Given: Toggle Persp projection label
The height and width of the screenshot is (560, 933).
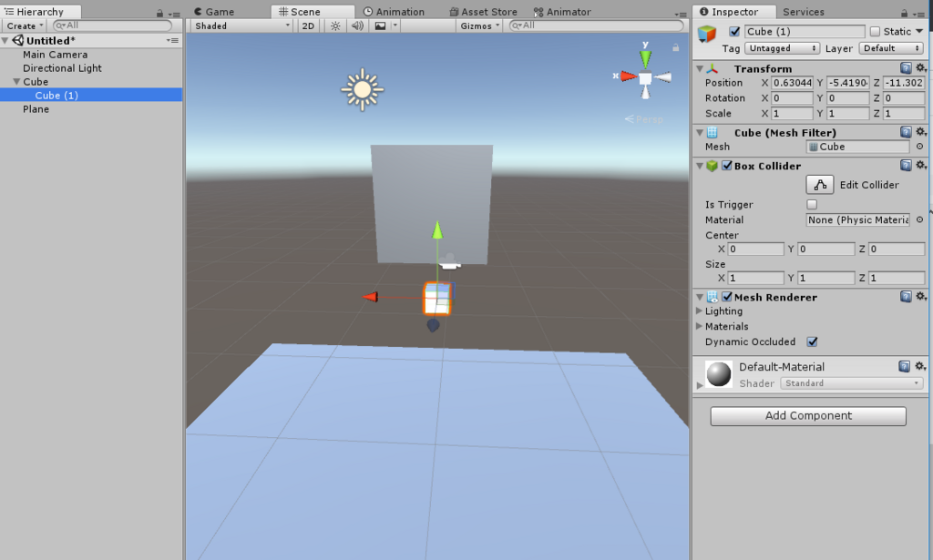Looking at the screenshot, I should point(644,119).
